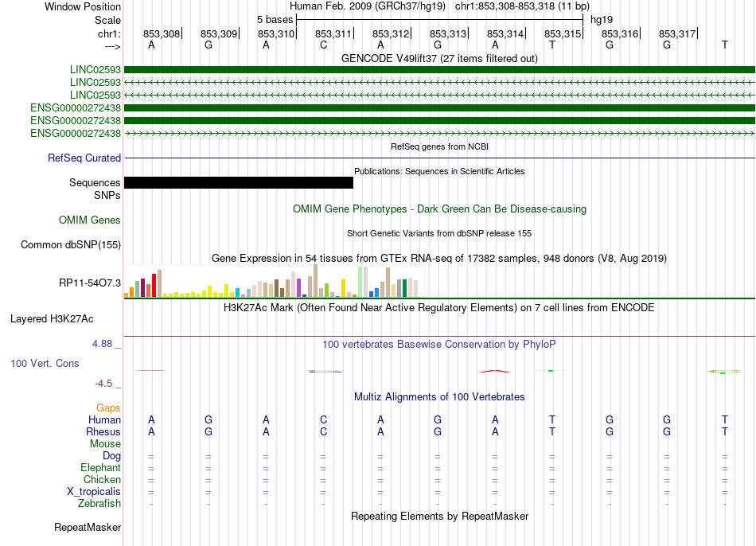Click the C base in the Human alignment row

(x=324, y=419)
